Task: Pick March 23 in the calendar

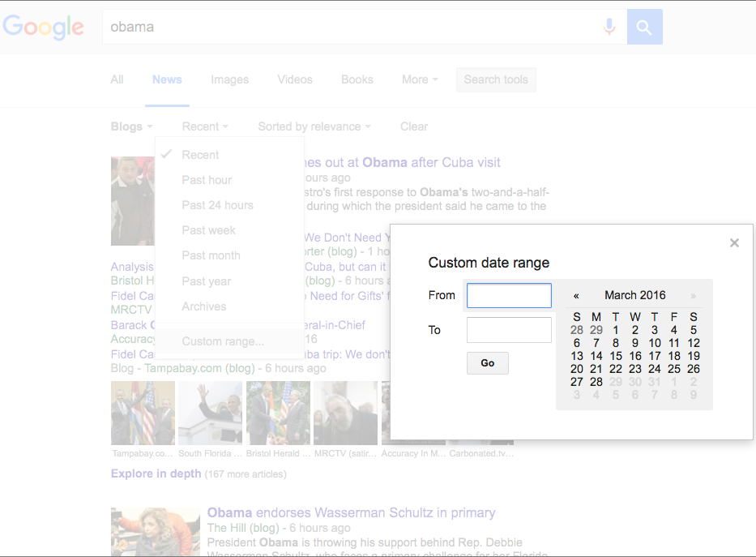Action: (x=635, y=370)
